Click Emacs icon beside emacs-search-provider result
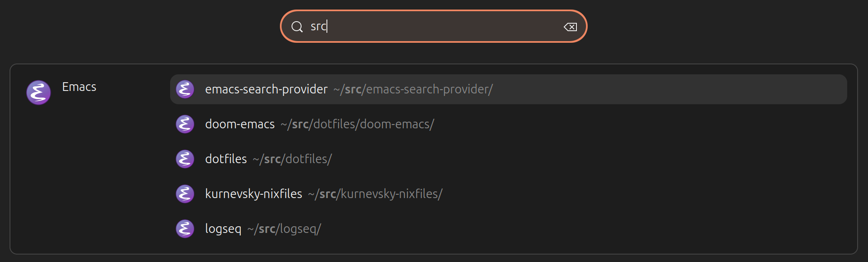This screenshot has width=868, height=262. [x=185, y=89]
